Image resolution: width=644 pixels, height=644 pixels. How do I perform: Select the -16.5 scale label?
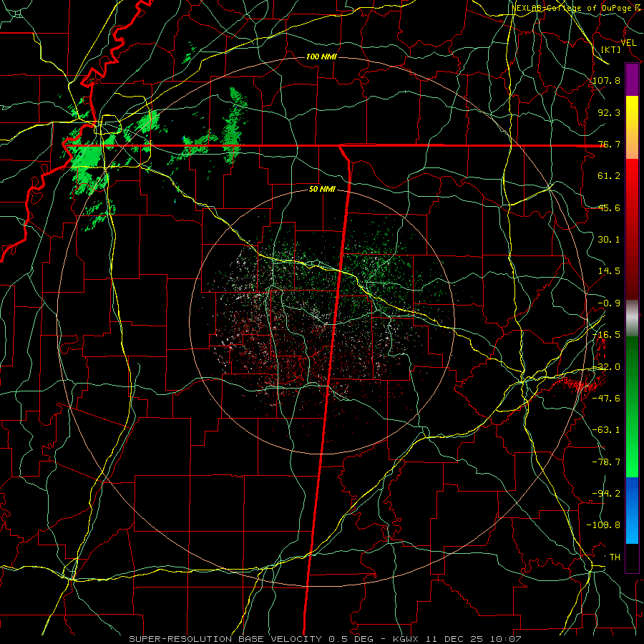coord(606,335)
